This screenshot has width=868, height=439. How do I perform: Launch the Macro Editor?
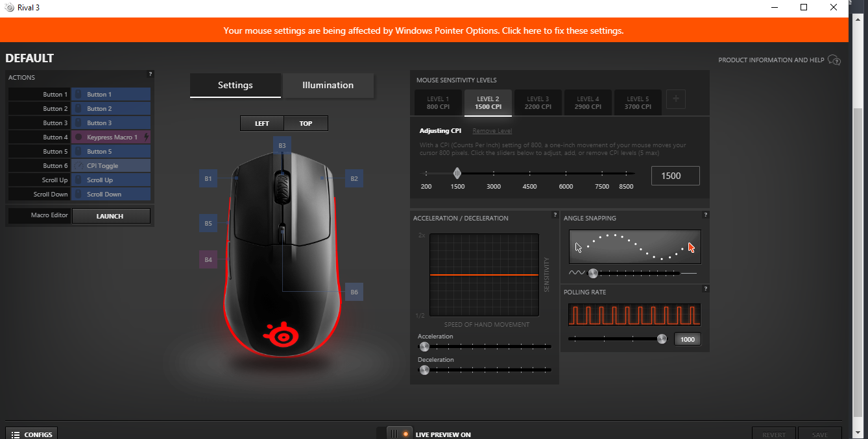click(x=110, y=216)
